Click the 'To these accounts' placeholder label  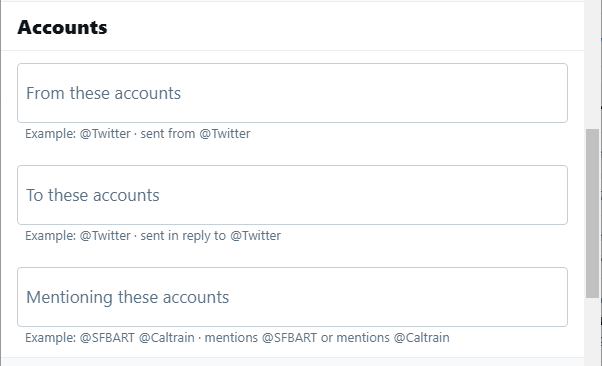click(93, 195)
